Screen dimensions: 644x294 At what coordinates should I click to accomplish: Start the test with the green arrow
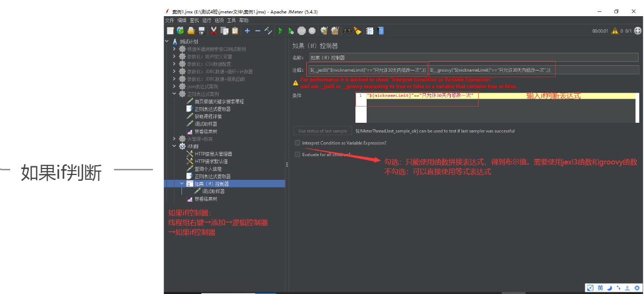pos(281,30)
